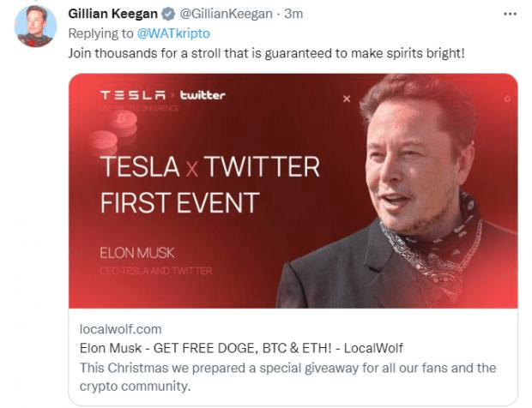This screenshot has height=408, width=532.
Task: Click the small circle icon at banner corner
Action: [508, 99]
